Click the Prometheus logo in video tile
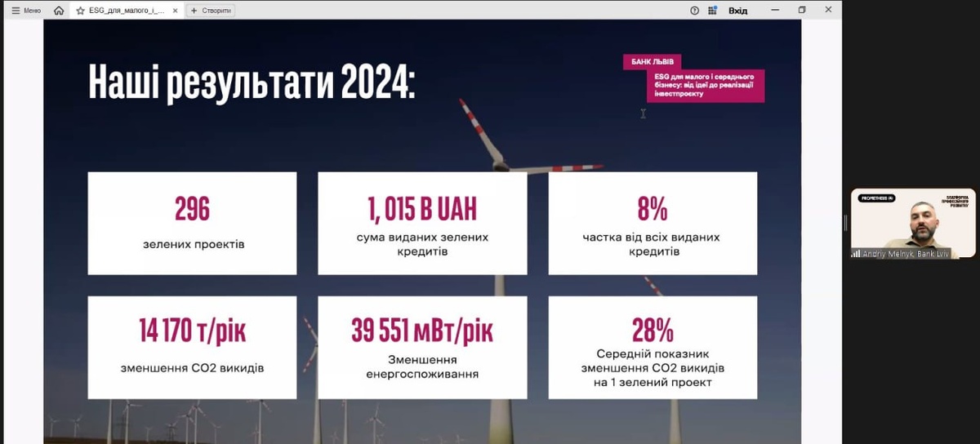The height and width of the screenshot is (444, 980). point(877,198)
